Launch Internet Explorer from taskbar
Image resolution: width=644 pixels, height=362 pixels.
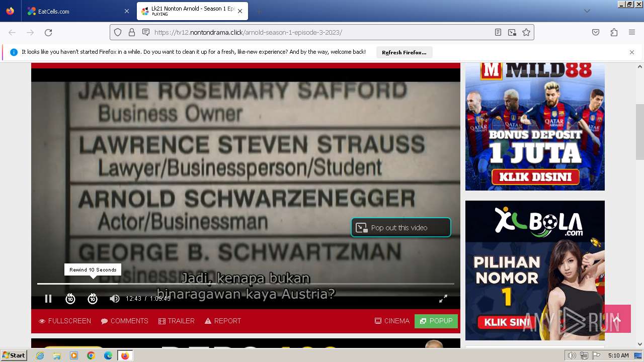coord(40,355)
